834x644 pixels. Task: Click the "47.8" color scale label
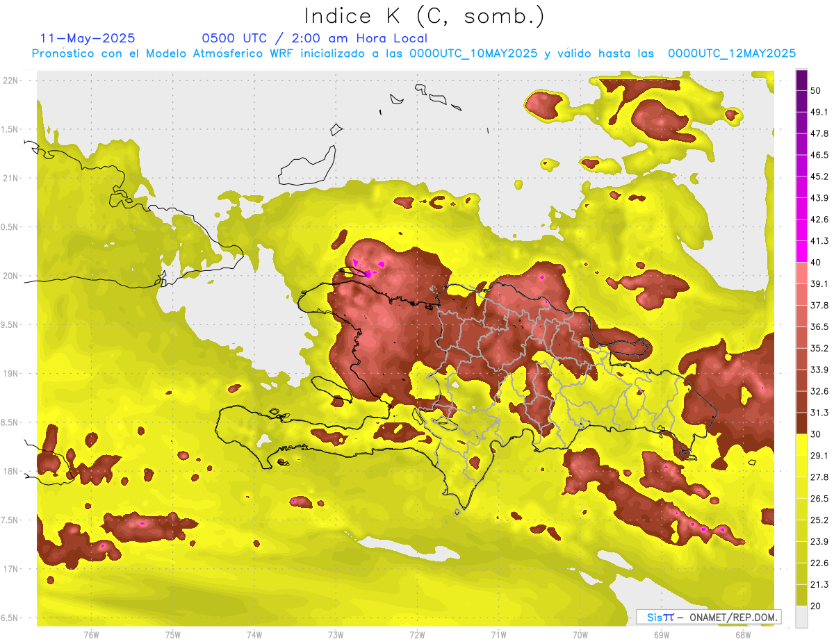pos(819,133)
